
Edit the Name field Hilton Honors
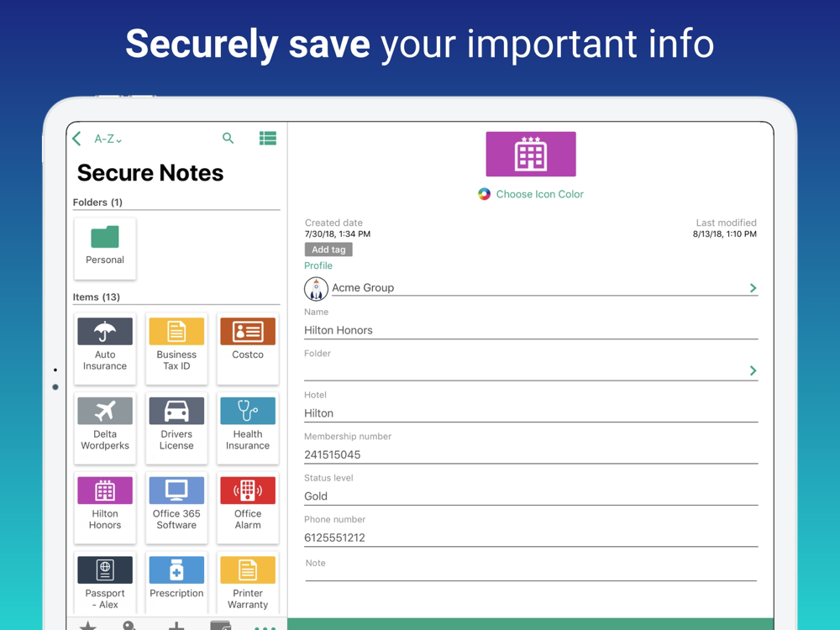click(x=531, y=330)
